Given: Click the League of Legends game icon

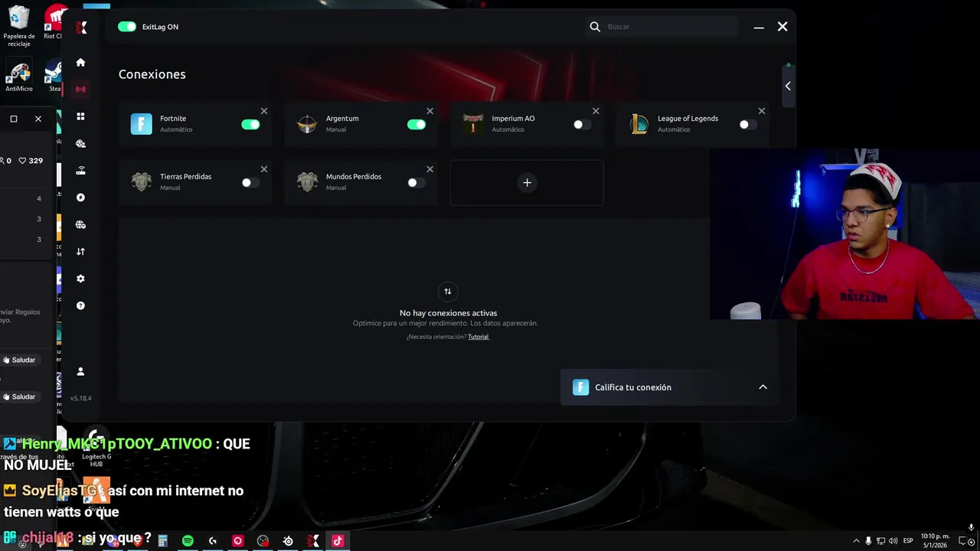Looking at the screenshot, I should click(x=639, y=124).
